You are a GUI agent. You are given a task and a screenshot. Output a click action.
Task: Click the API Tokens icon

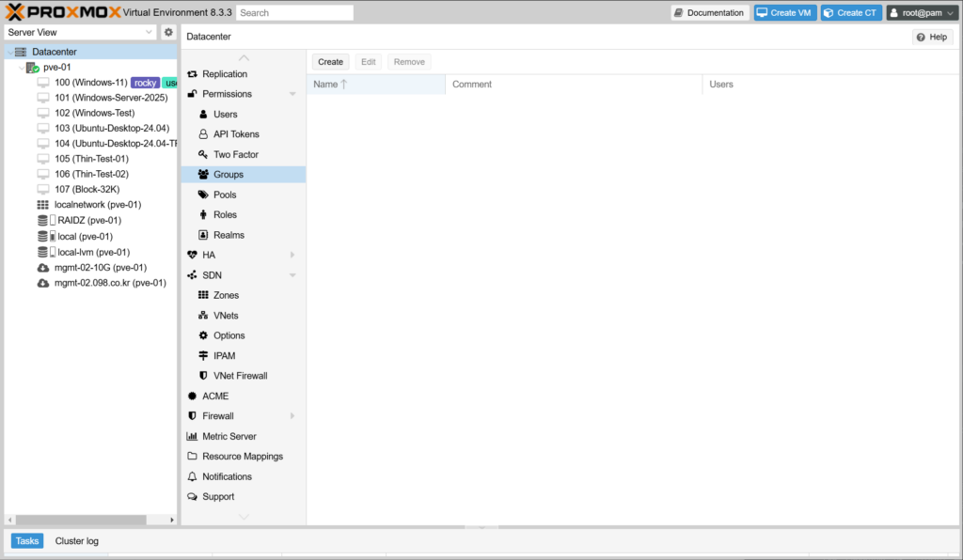pyautogui.click(x=203, y=134)
